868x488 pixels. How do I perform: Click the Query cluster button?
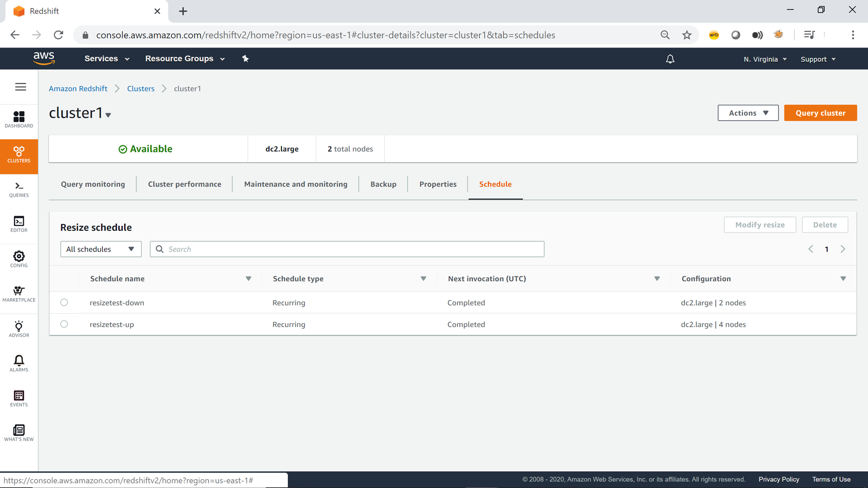click(x=820, y=113)
